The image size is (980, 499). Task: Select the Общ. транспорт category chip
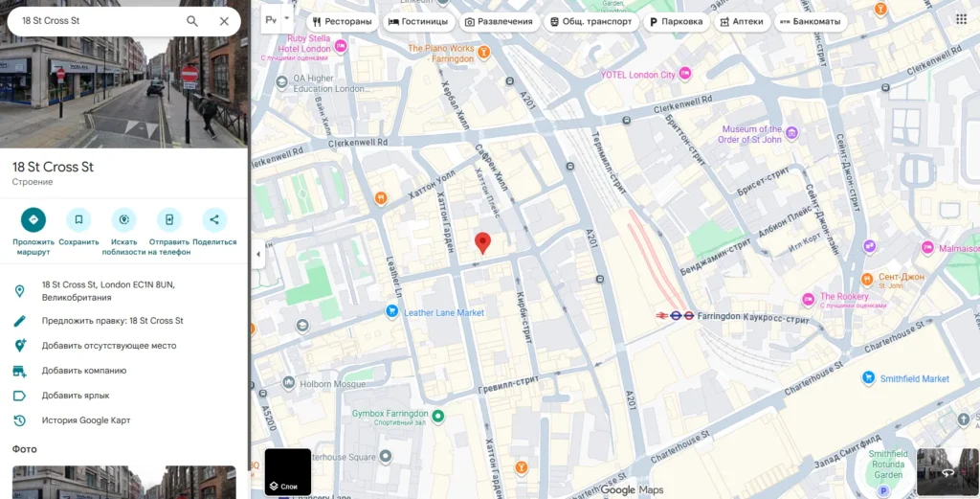pos(590,21)
